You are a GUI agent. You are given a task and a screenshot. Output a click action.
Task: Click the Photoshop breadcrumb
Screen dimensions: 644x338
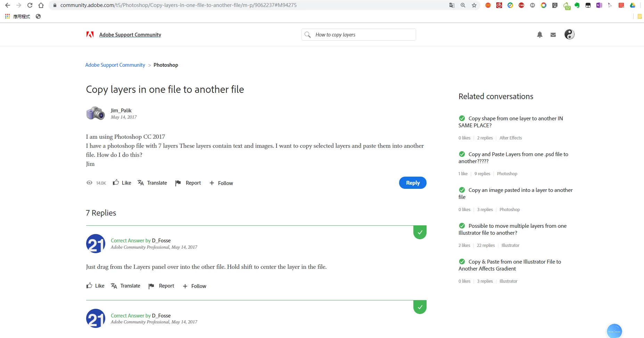(x=166, y=65)
